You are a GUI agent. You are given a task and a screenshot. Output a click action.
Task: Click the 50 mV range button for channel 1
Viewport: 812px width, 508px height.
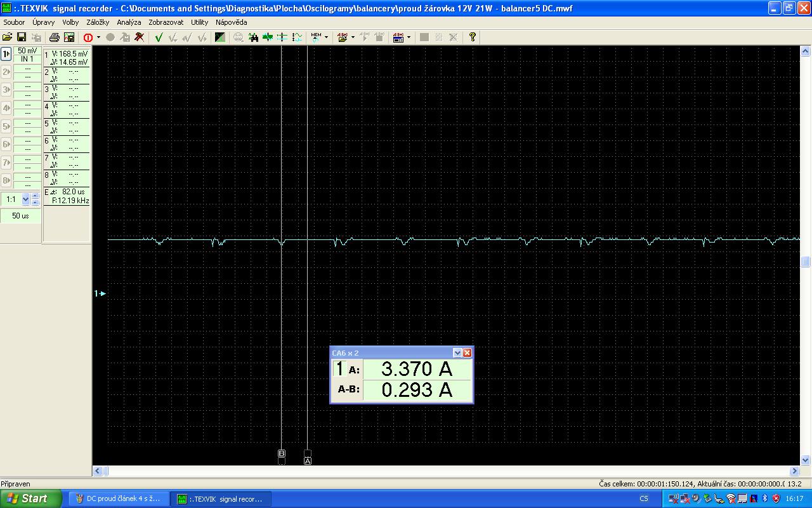click(27, 51)
